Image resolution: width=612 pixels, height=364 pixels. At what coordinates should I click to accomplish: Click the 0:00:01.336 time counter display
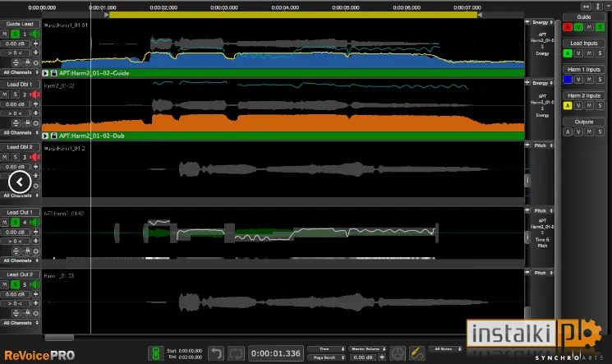coord(275,353)
